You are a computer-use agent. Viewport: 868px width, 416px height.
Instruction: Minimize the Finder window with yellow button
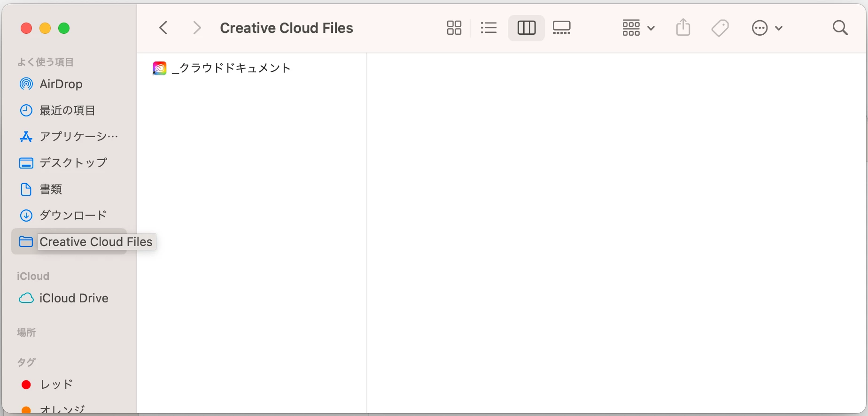(x=45, y=29)
